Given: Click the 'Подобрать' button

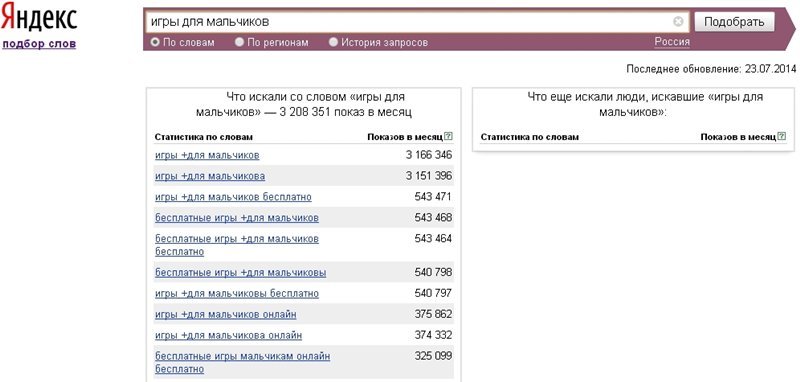Looking at the screenshot, I should pyautogui.click(x=734, y=22).
